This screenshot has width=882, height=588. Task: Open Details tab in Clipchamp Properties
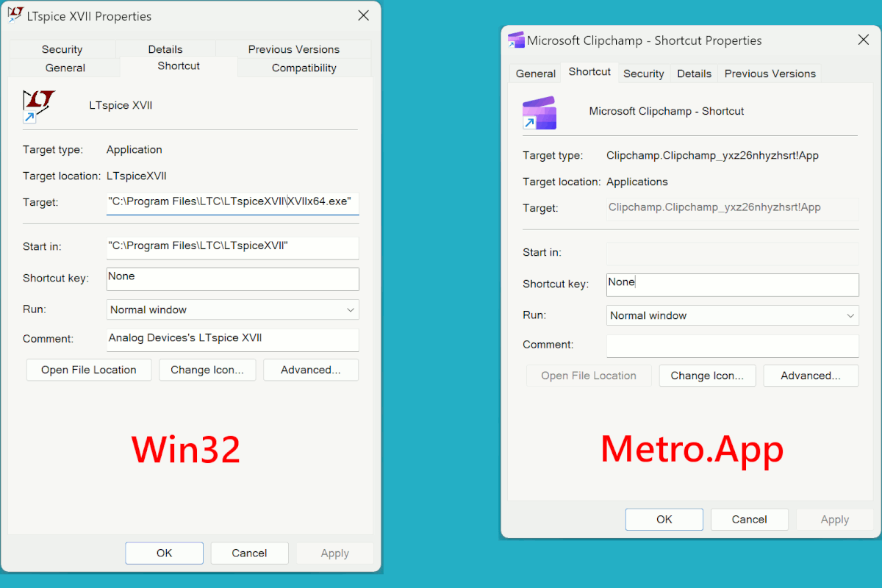[x=695, y=73]
